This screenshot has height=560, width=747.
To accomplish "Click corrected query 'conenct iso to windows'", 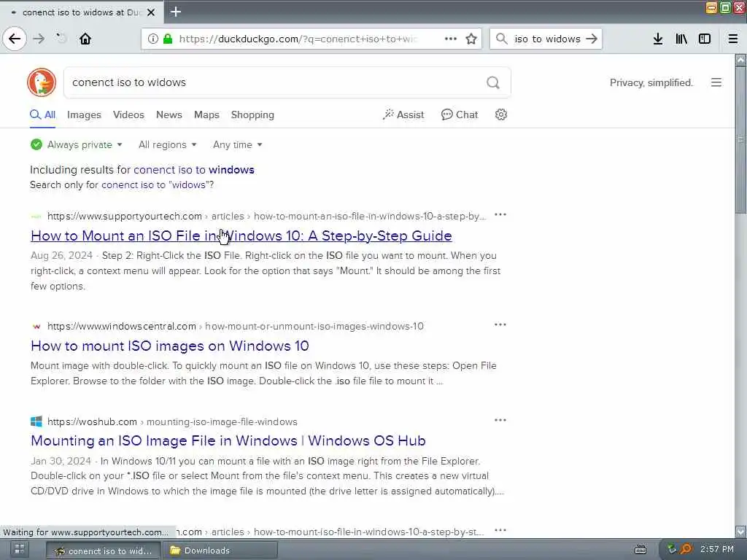I will point(194,169).
